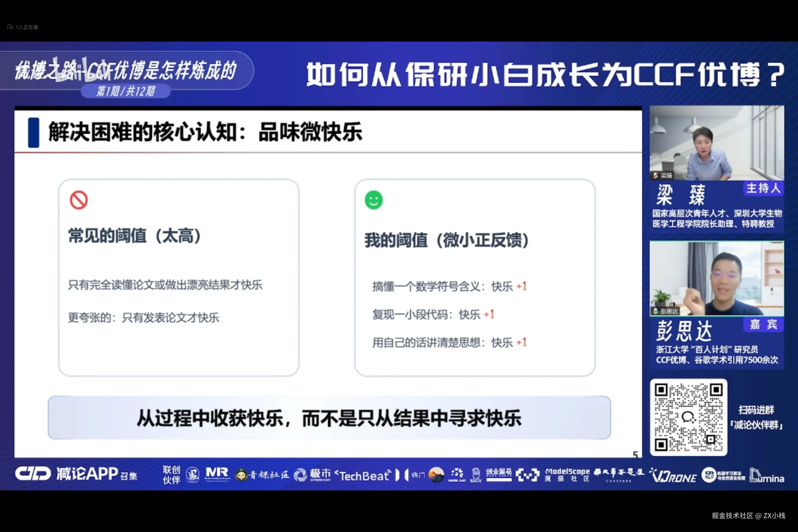This screenshot has width=798, height=532.
Task: Click the 青稞社区 partner logo
Action: point(263,475)
